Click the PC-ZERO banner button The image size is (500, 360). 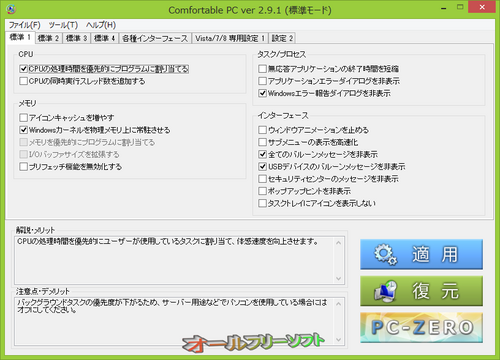click(421, 328)
